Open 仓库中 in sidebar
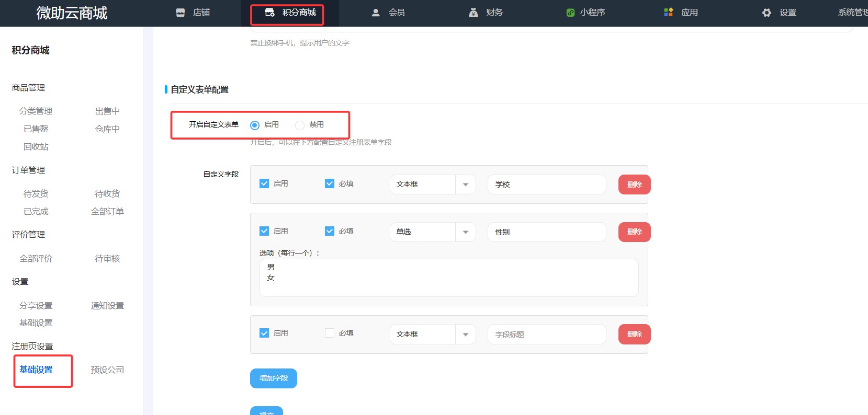The height and width of the screenshot is (415, 868). [107, 129]
